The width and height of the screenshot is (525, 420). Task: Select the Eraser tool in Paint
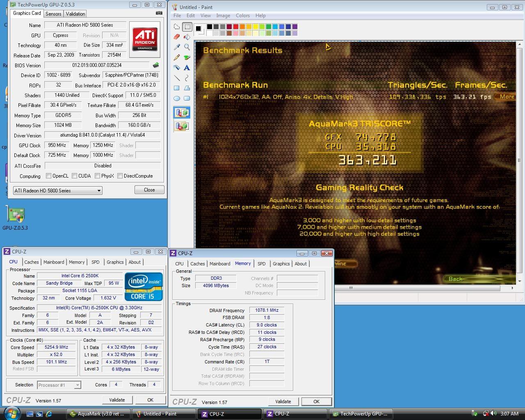click(x=177, y=37)
